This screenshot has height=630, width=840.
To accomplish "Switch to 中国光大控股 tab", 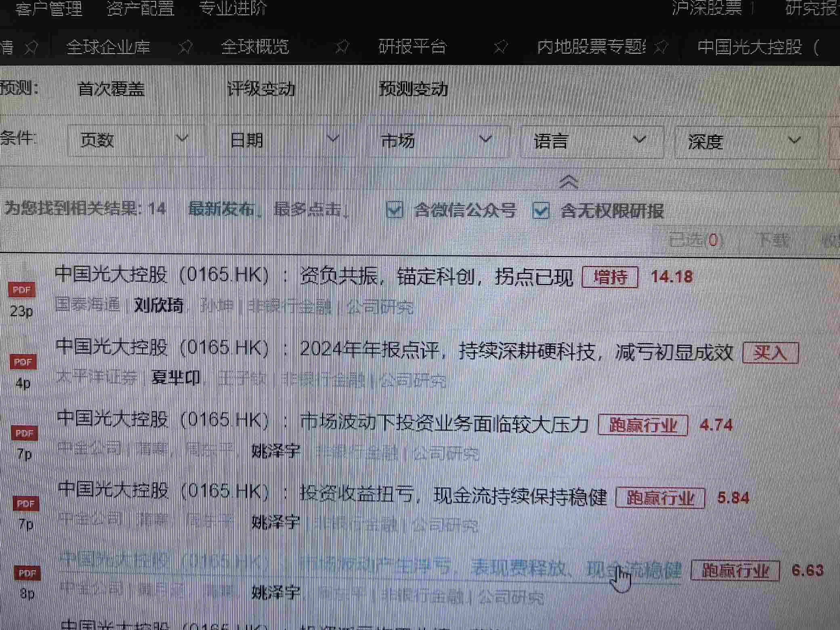I will coord(758,48).
